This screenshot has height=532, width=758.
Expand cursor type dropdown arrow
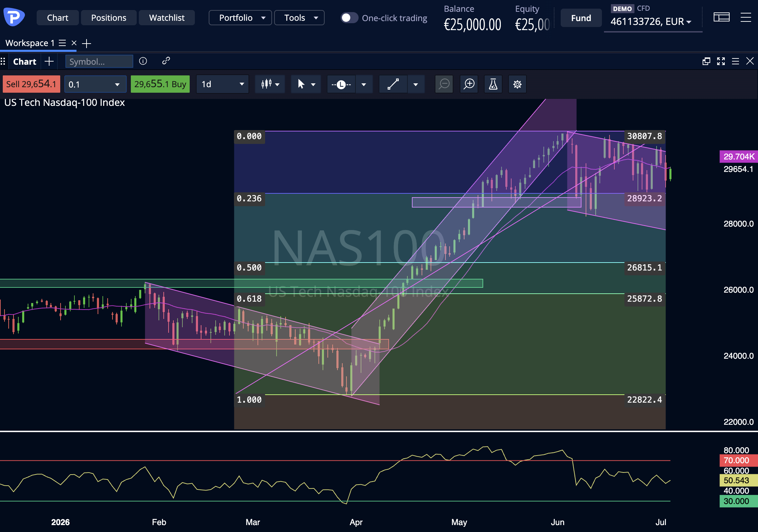pos(313,84)
